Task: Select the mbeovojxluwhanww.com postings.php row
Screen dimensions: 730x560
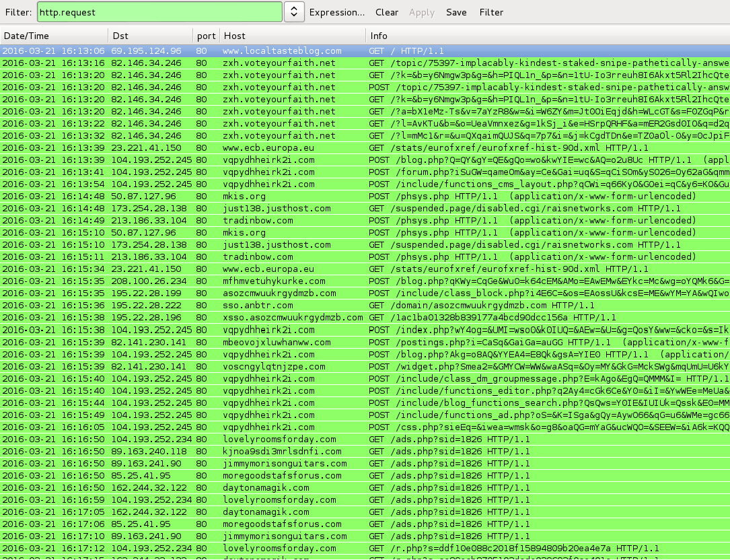Action: (277, 342)
